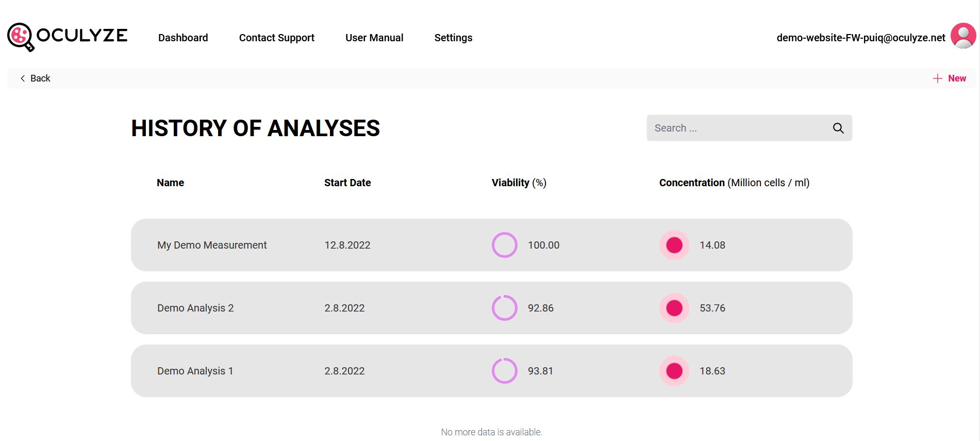Click concentration dot for Demo Analysis 2
980x441 pixels.
[674, 308]
